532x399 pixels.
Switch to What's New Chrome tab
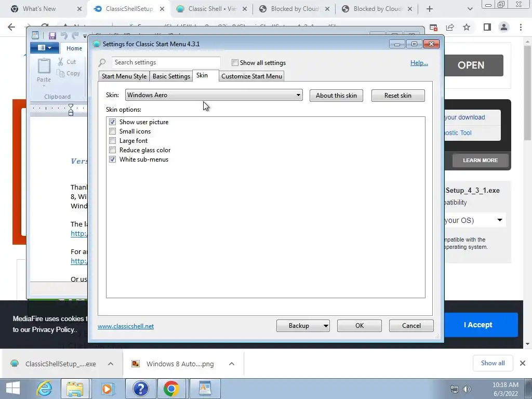click(x=39, y=9)
